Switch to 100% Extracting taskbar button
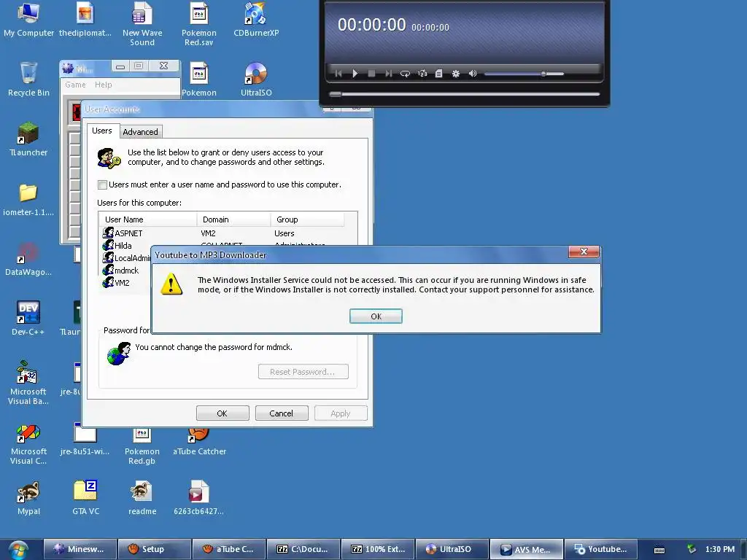 [377, 549]
